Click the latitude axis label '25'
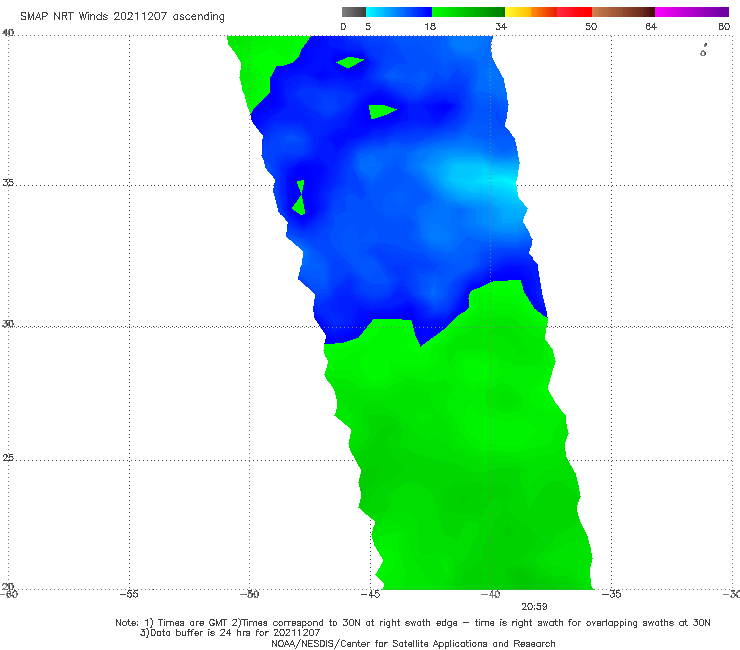This screenshot has height=650, width=740. (x=8, y=458)
